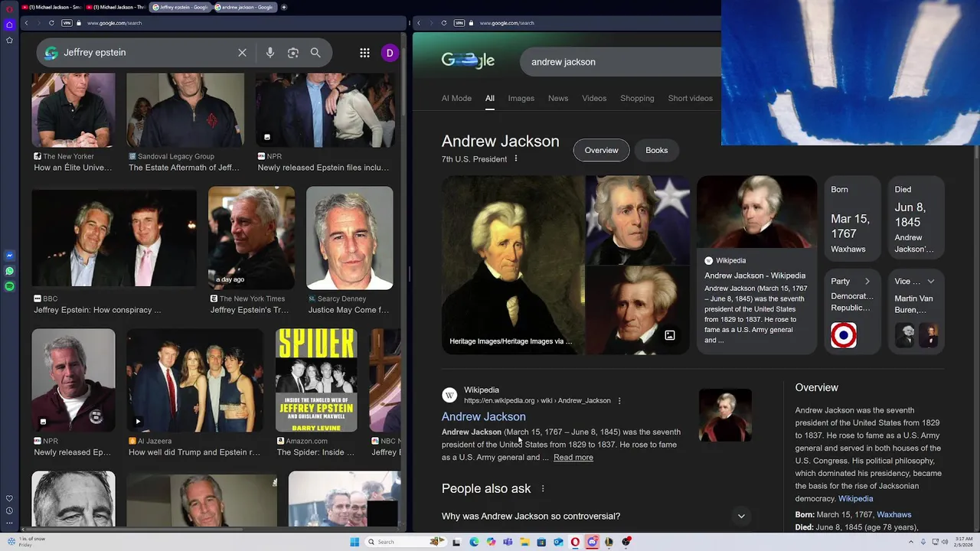Click Read more on Wikipedia snippet
The image size is (980, 551).
pyautogui.click(x=573, y=457)
